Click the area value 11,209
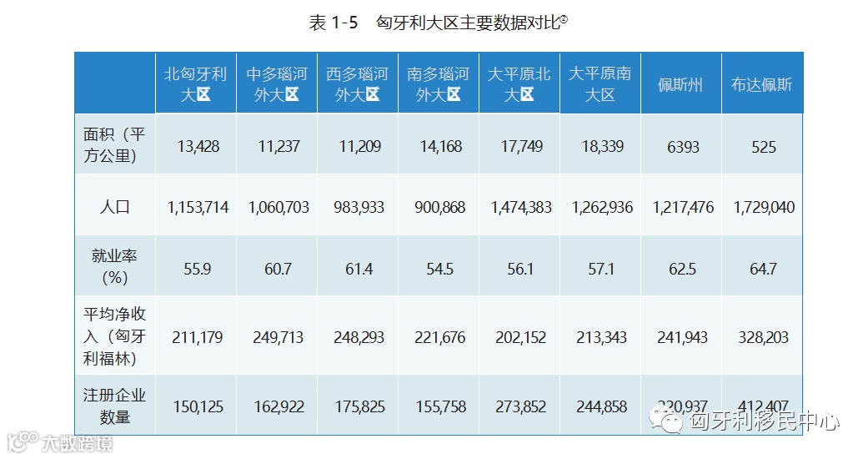Screen dimensions: 868x459 360,146
